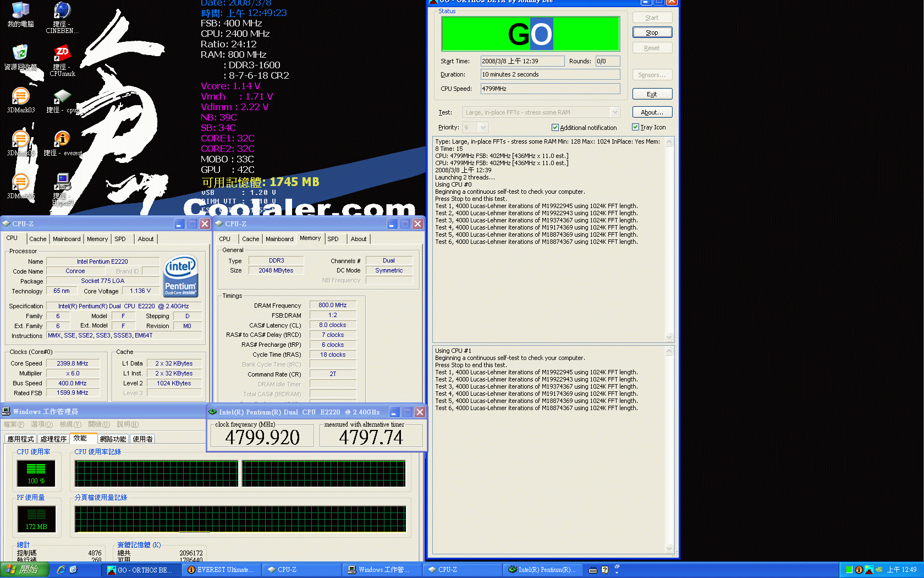Click the upper ORTHOS log scrollbar down arrow
The width and height of the screenshot is (924, 578).
click(669, 337)
